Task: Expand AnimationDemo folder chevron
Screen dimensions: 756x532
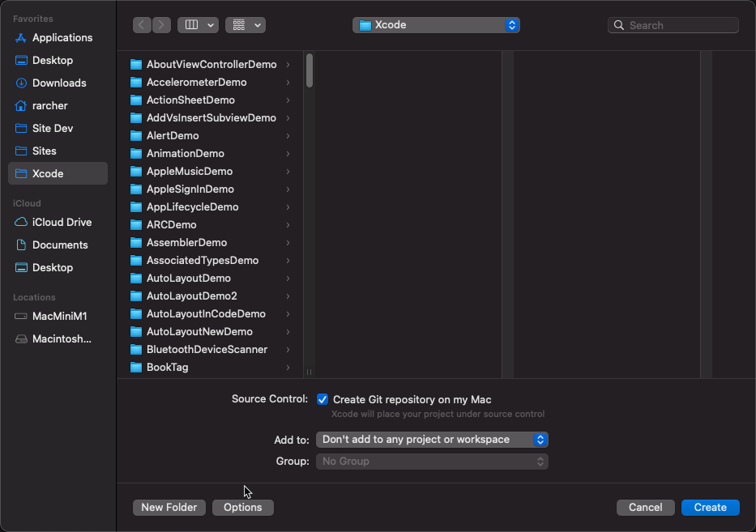Action: [288, 154]
